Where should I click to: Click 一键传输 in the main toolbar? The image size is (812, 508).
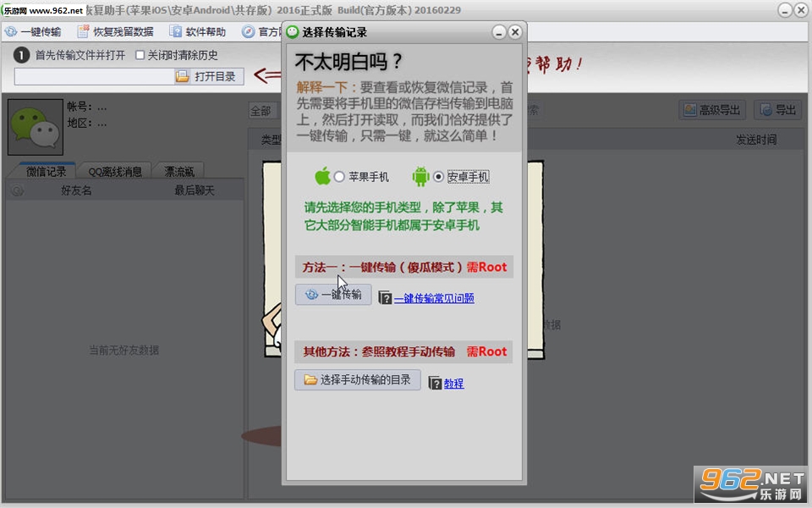(x=33, y=31)
